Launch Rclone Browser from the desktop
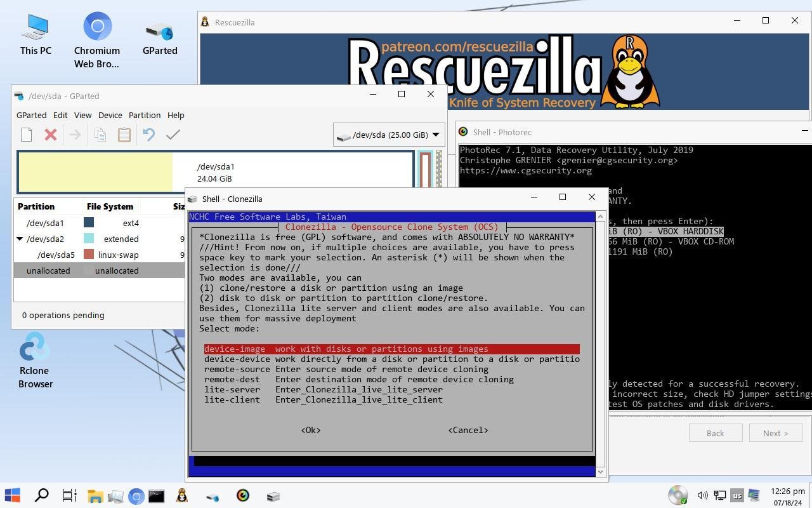Viewport: 812px width, 508px height. (35, 360)
